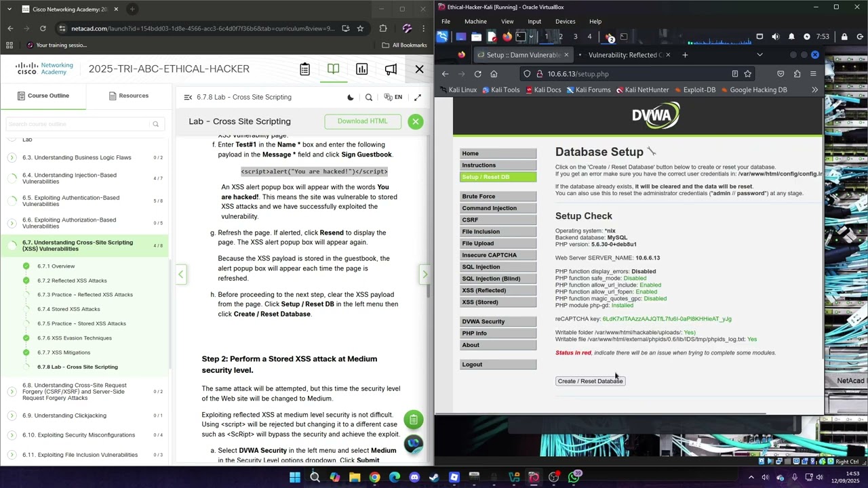Open the announcements megaphone icon
The width and height of the screenshot is (868, 488).
coord(391,69)
